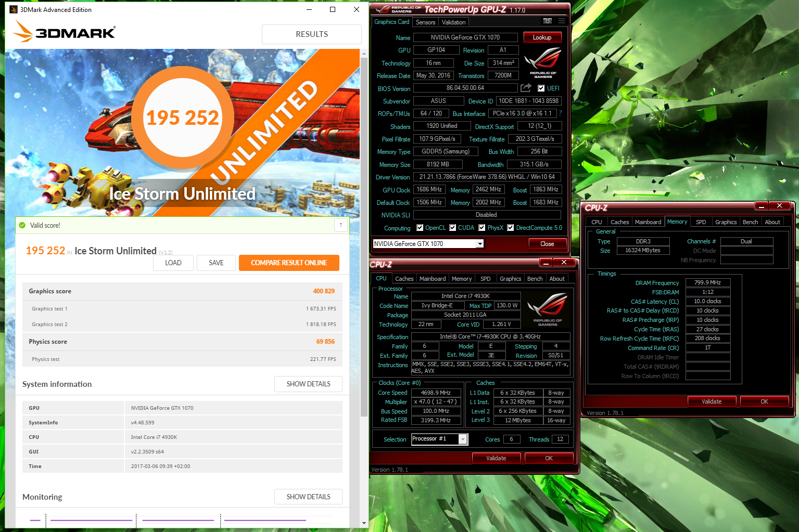Toggle the DirectCompute 5.0 checkbox
The width and height of the screenshot is (799, 532).
point(511,228)
